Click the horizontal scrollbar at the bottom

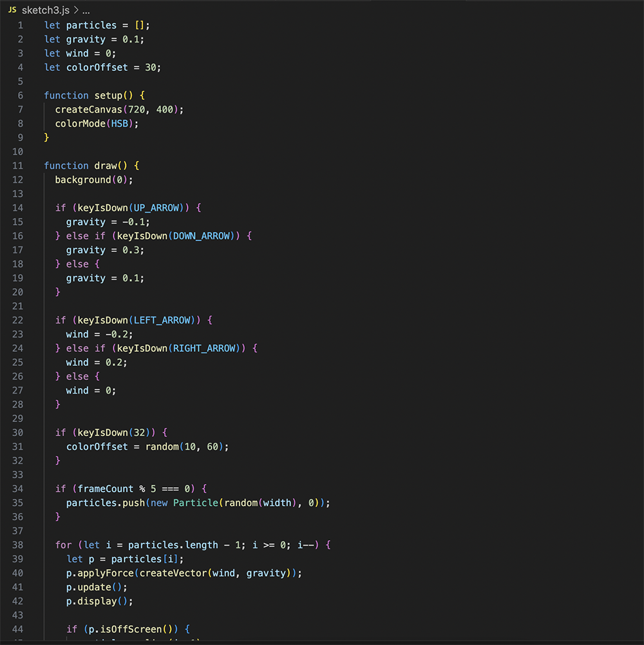(258, 642)
